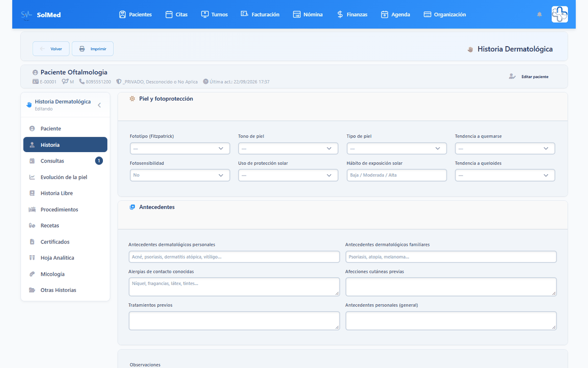588x368 pixels.
Task: Click the Micologia icon
Action: point(32,274)
